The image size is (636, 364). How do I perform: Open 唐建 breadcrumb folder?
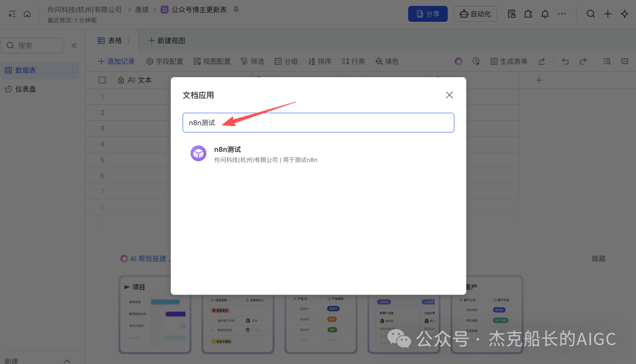[x=141, y=9]
